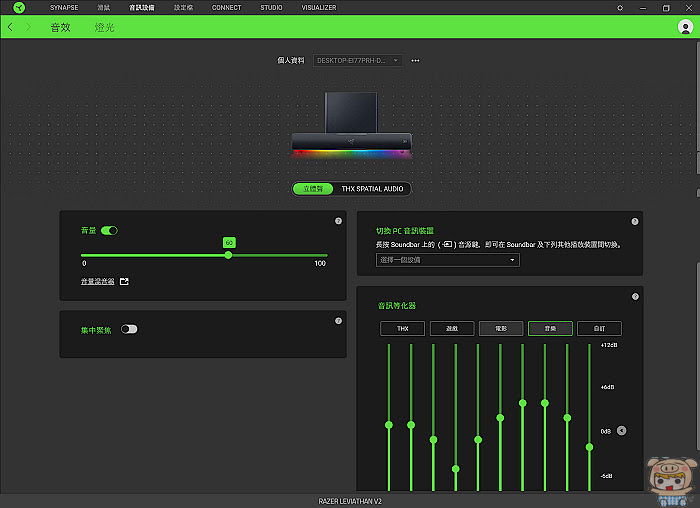Reset equalizer with the 0dB arrow icon

621,431
